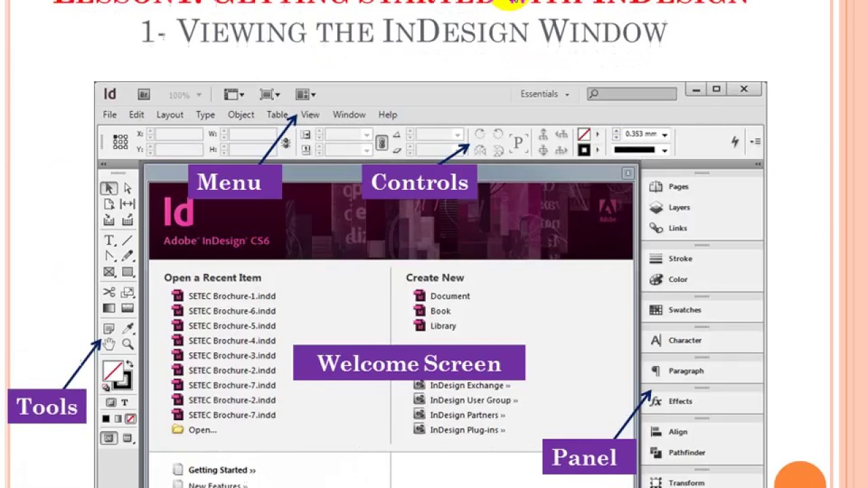Toggle Formatting Affects Text button

[124, 403]
